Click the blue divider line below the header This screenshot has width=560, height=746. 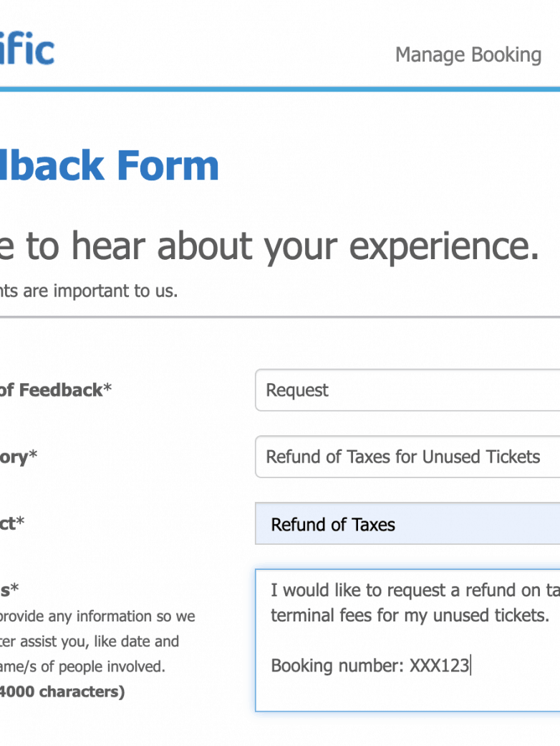280,89
